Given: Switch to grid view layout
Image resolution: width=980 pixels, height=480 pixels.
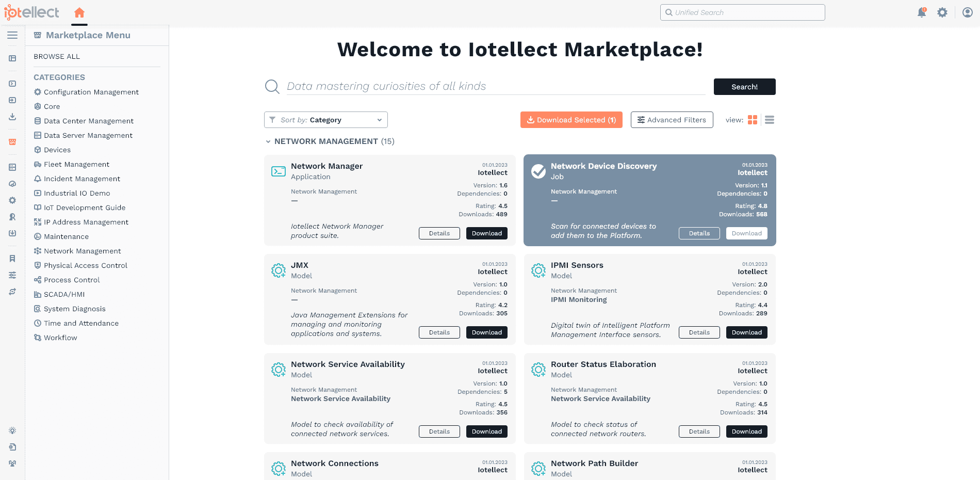Looking at the screenshot, I should [753, 120].
